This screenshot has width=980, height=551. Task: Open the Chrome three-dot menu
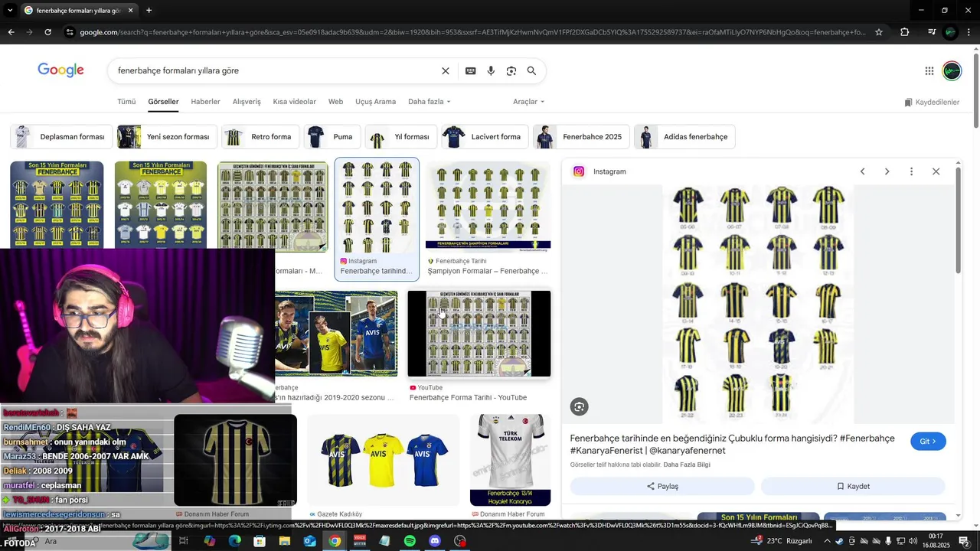coord(969,32)
